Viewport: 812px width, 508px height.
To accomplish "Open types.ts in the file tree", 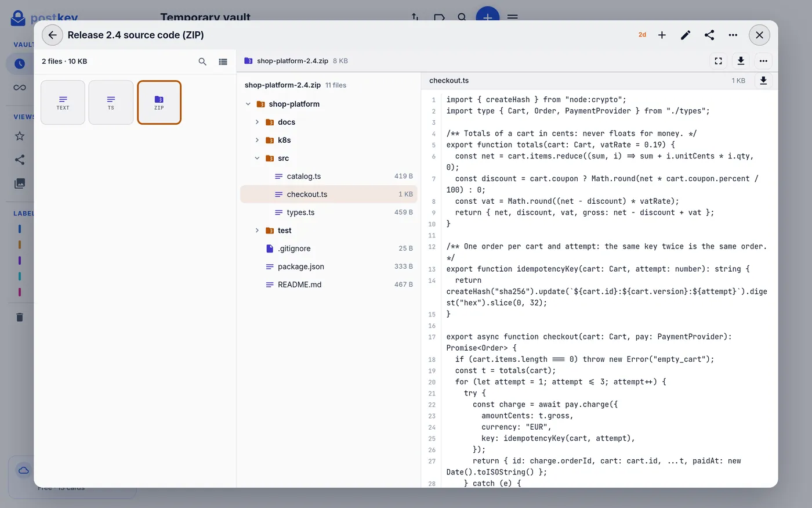I will coord(329,212).
